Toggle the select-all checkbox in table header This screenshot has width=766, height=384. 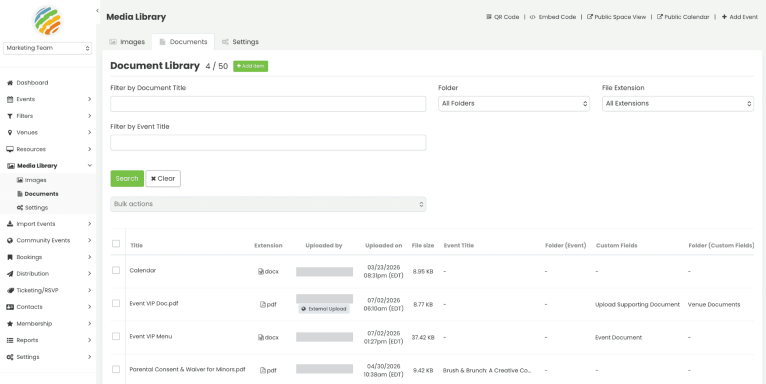click(x=116, y=243)
